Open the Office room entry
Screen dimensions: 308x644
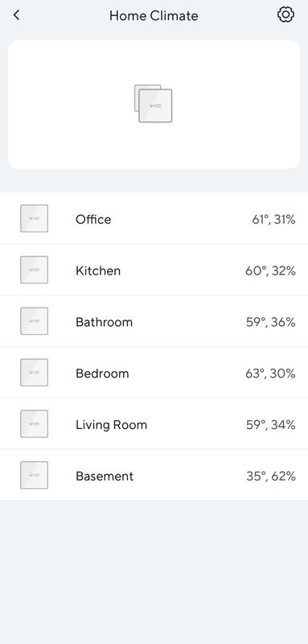[154, 218]
